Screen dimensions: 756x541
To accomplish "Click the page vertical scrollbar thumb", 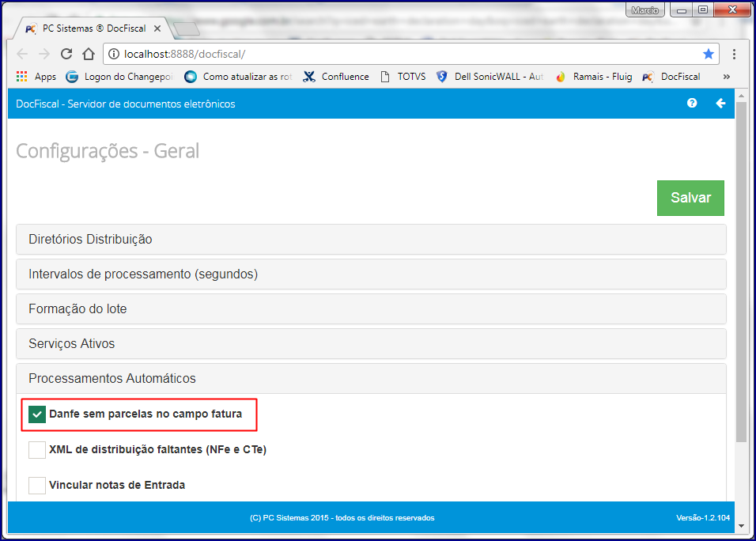I will [x=741, y=271].
